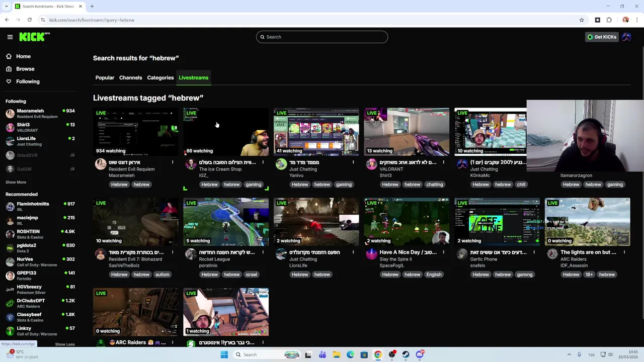Open options menu for IDF_Assassin ARC Raiders card
Screen dimensions: 644x362
pos(624,252)
